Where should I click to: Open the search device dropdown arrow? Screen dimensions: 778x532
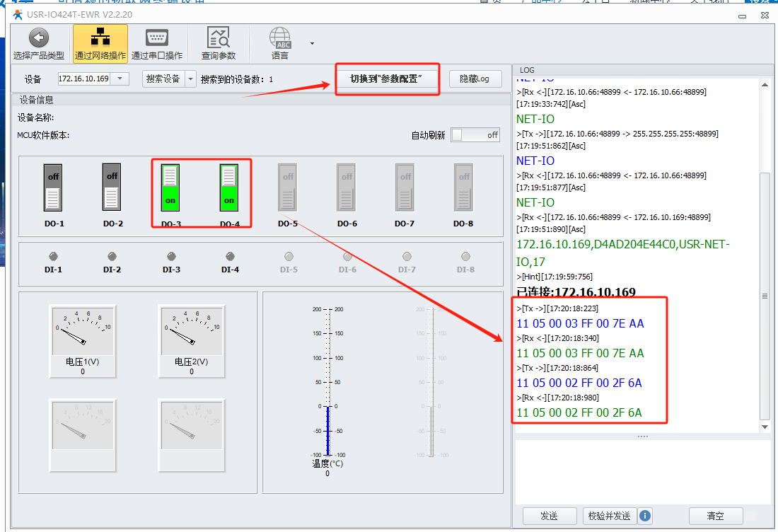pos(190,79)
